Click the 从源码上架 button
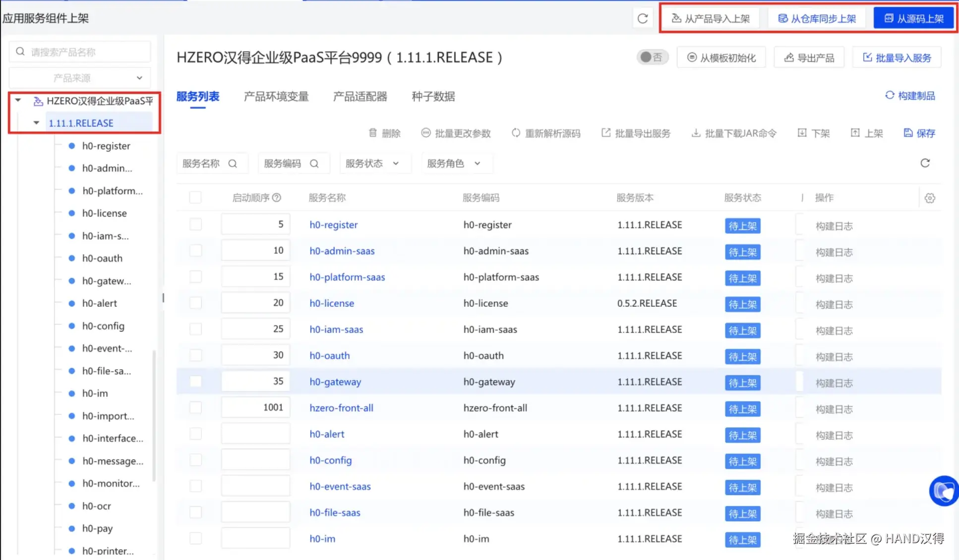The image size is (959, 560). 914,19
